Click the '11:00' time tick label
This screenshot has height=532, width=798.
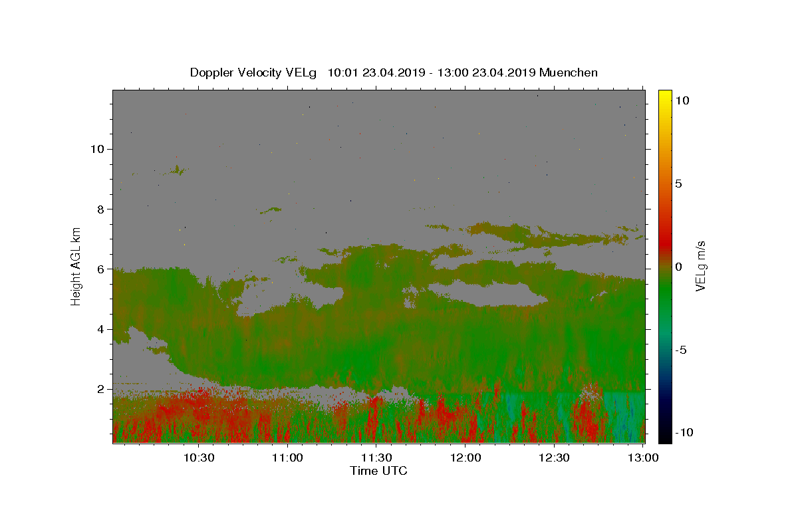[x=287, y=458]
